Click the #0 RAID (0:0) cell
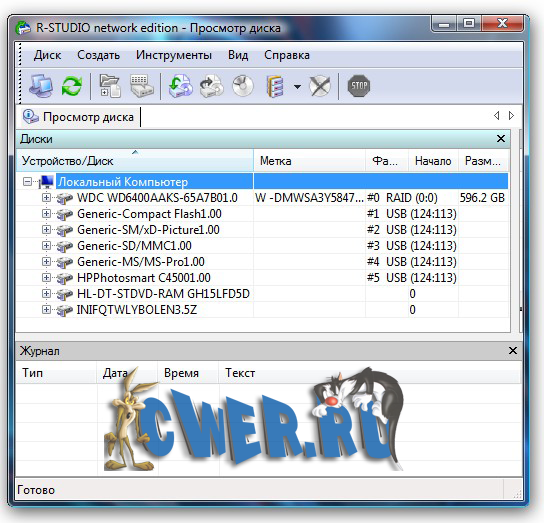 [402, 197]
